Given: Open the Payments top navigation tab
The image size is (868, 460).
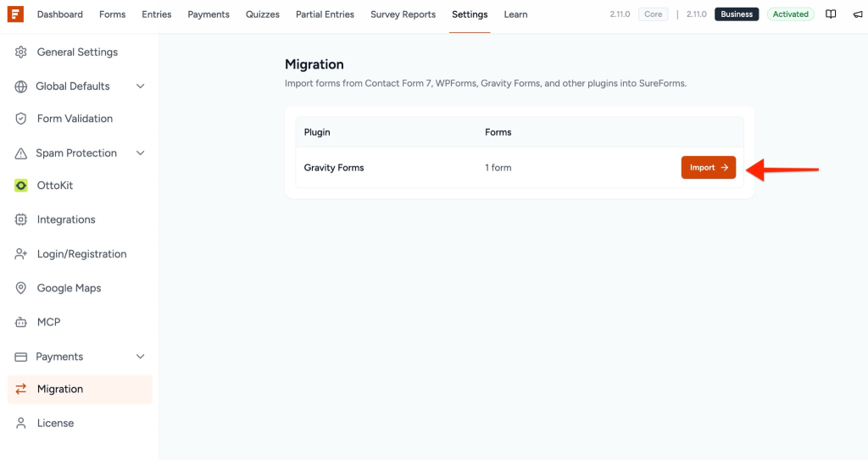Looking at the screenshot, I should (209, 14).
